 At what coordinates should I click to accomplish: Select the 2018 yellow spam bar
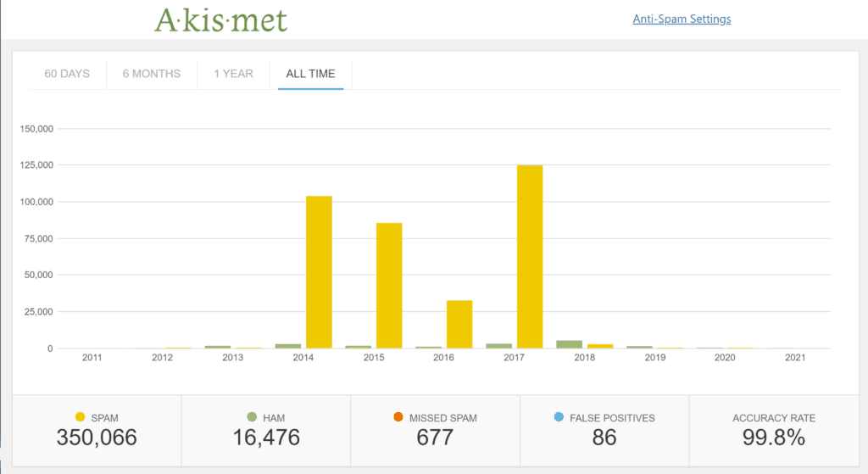(x=600, y=346)
